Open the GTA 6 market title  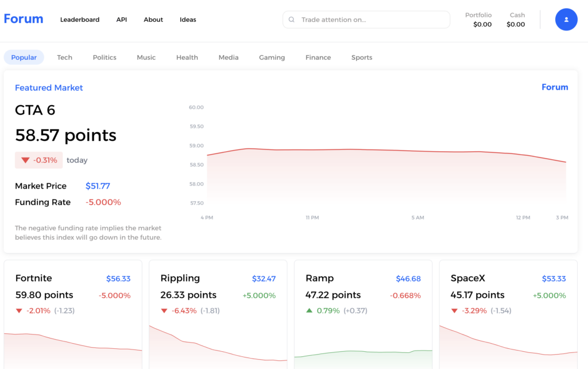pyautogui.click(x=35, y=110)
